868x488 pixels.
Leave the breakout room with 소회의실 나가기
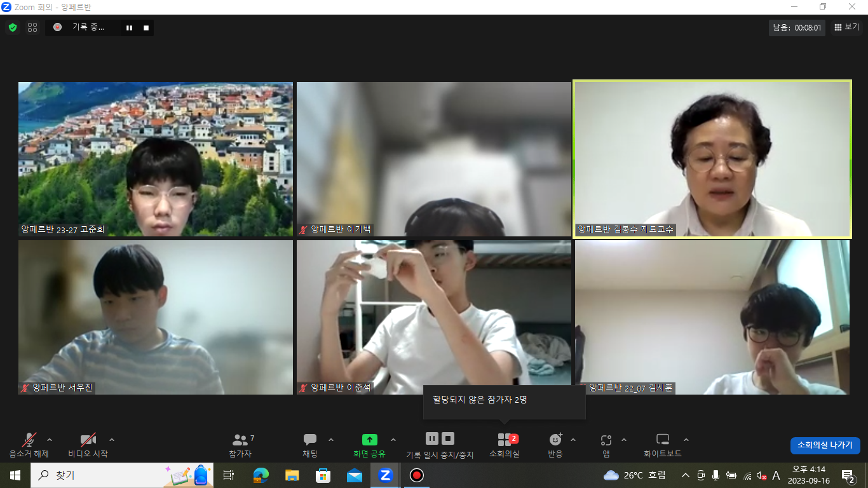(825, 445)
